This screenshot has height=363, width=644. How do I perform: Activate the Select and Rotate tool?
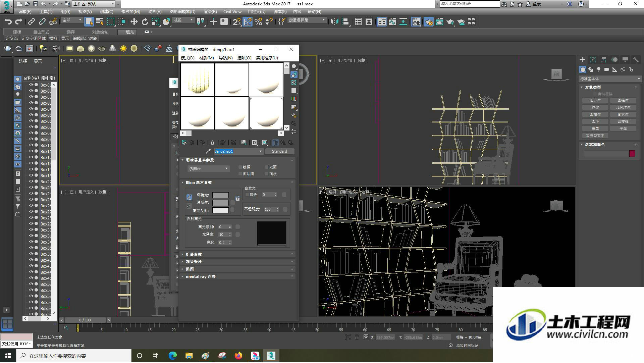tap(145, 22)
